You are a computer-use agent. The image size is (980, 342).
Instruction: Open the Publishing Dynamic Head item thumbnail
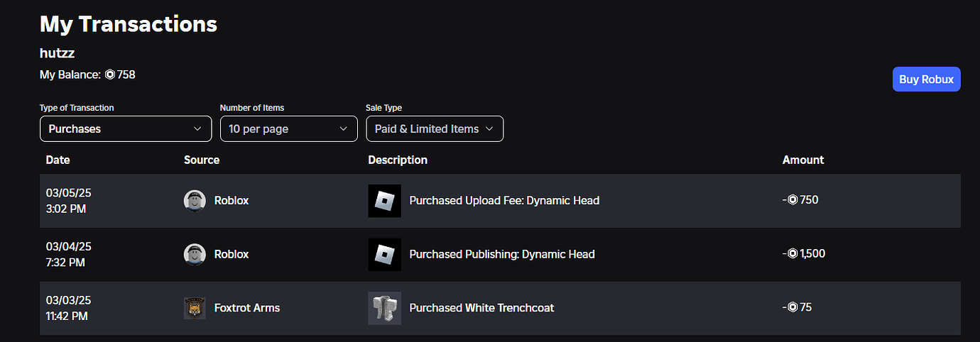[384, 254]
